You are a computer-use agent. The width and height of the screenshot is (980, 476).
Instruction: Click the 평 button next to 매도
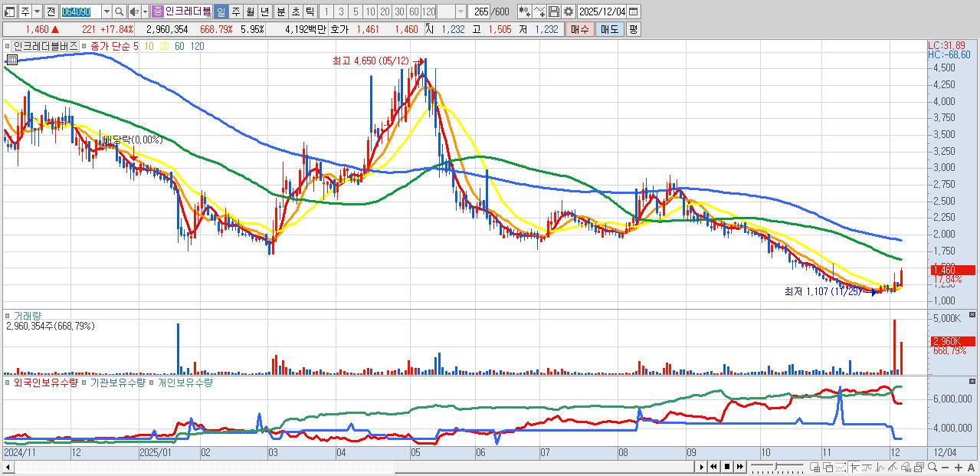[x=633, y=29]
